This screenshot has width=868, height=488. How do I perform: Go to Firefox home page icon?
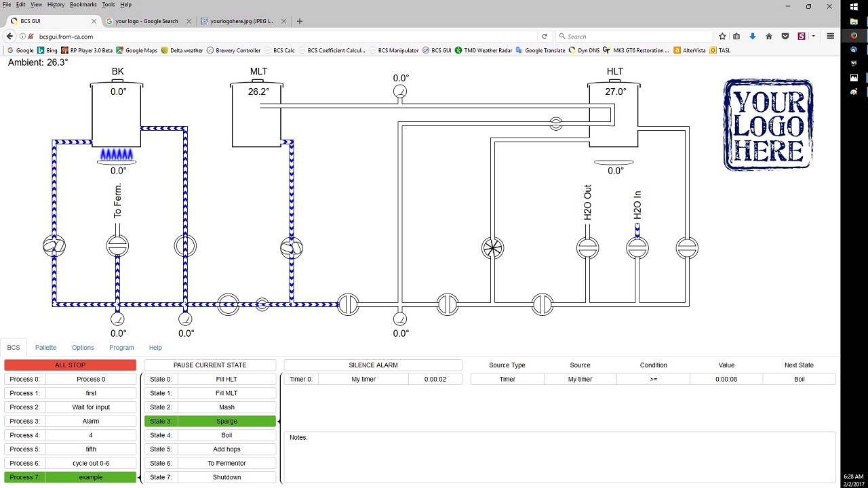coord(768,37)
